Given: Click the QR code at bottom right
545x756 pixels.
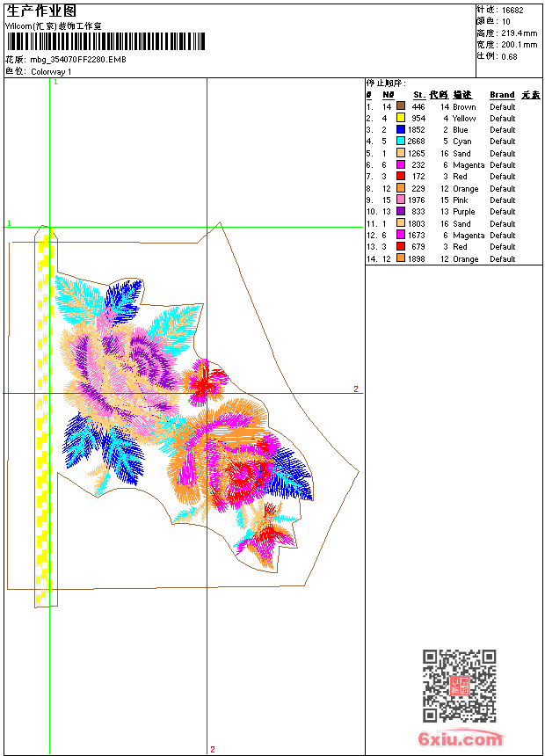Looking at the screenshot, I should pos(459,686).
